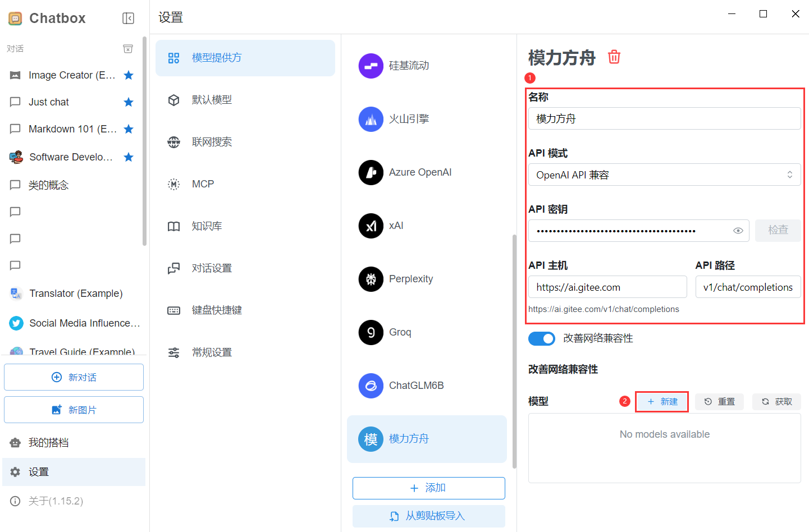Choose the Groq provider icon
809x532 pixels.
click(x=371, y=332)
